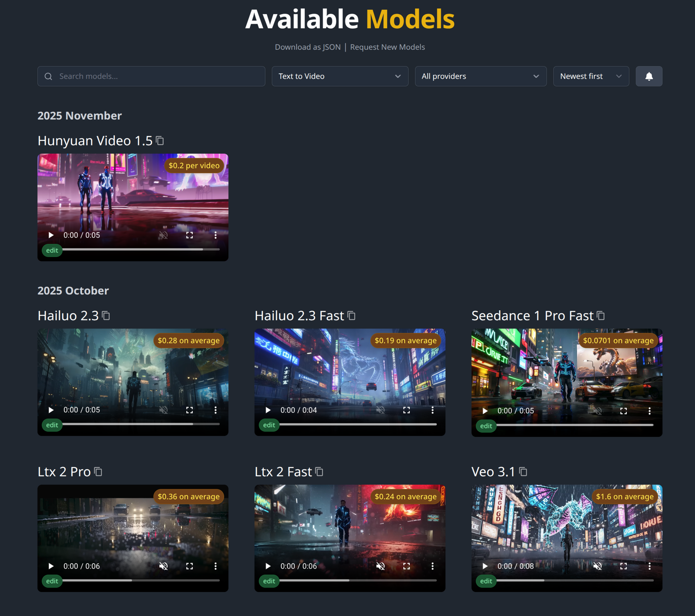Click the Download as JSON link
695x616 pixels.
point(308,47)
